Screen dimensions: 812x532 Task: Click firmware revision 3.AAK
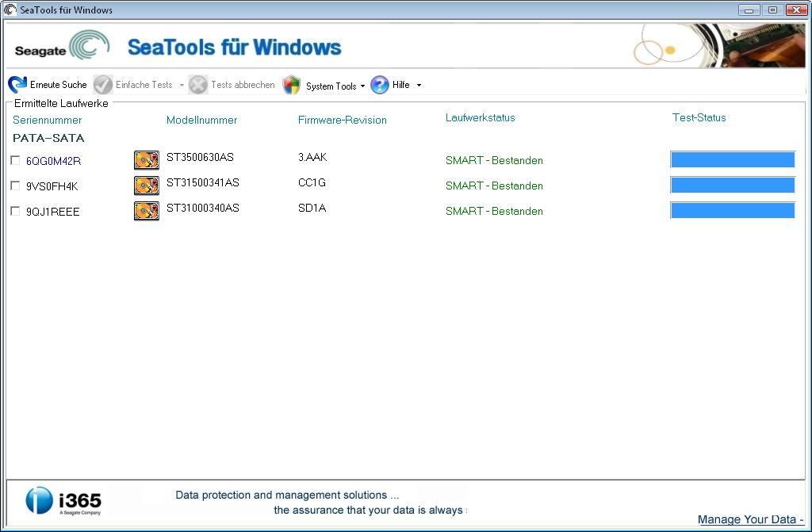pos(312,157)
